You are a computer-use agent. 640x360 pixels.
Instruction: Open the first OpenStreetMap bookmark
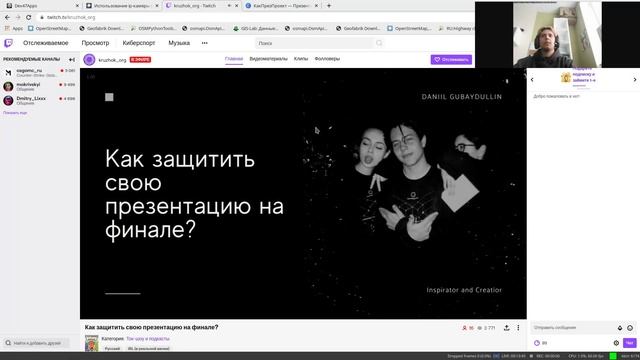coord(49,29)
